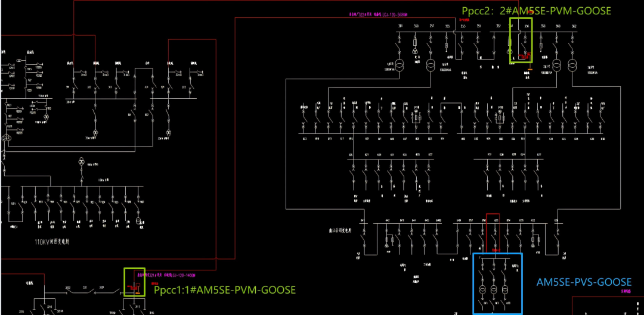
Task: Click the blue AM5SE-PVS-GOOSE label
Action: click(x=584, y=282)
